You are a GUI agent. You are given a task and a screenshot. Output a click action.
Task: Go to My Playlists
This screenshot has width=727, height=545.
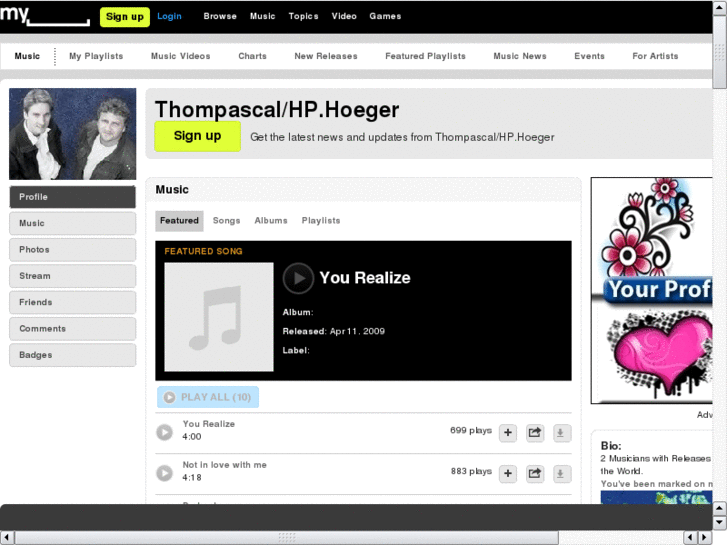(96, 56)
